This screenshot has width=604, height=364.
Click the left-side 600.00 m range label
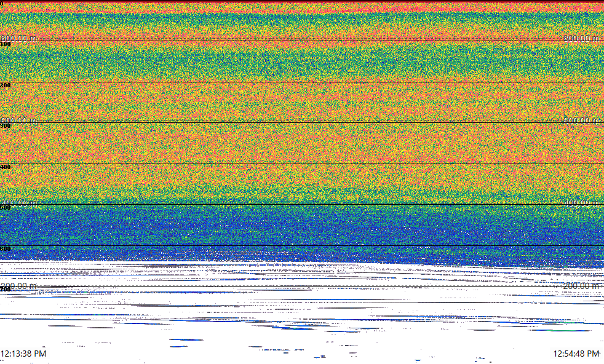pos(18,121)
